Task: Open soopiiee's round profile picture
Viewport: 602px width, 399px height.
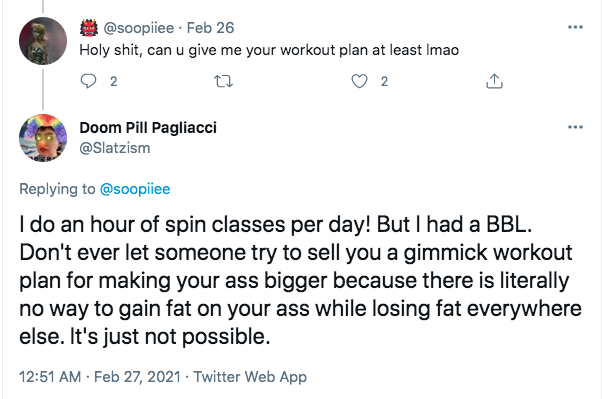Action: coord(43,41)
